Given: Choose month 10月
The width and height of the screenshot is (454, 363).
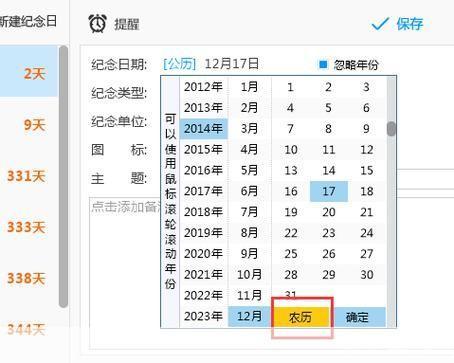Looking at the screenshot, I should point(249,274).
